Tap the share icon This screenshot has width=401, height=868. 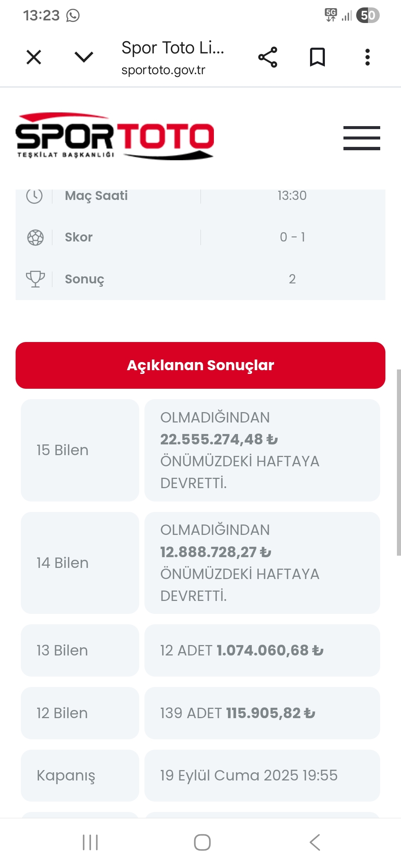[268, 57]
